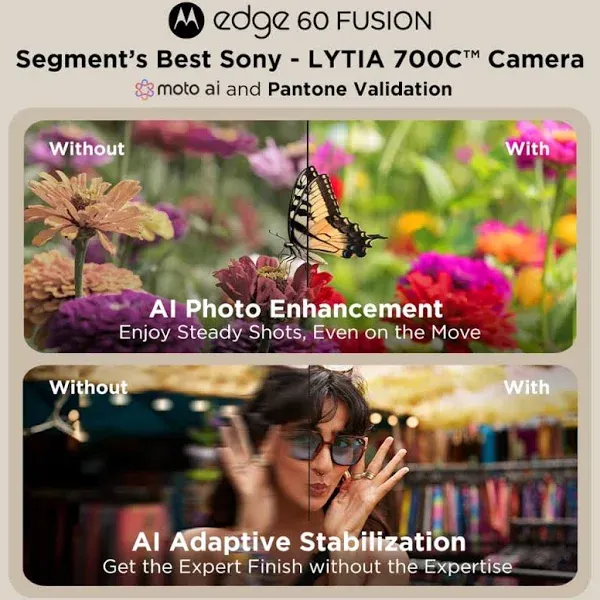The image size is (600, 600).
Task: Click the With label on woman photo
Action: tap(527, 387)
